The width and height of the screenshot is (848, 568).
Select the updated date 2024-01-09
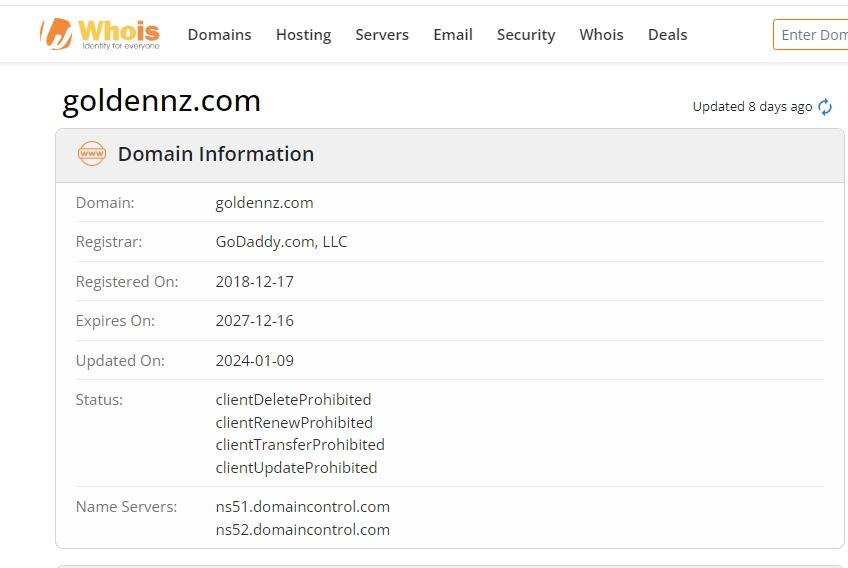(x=255, y=361)
